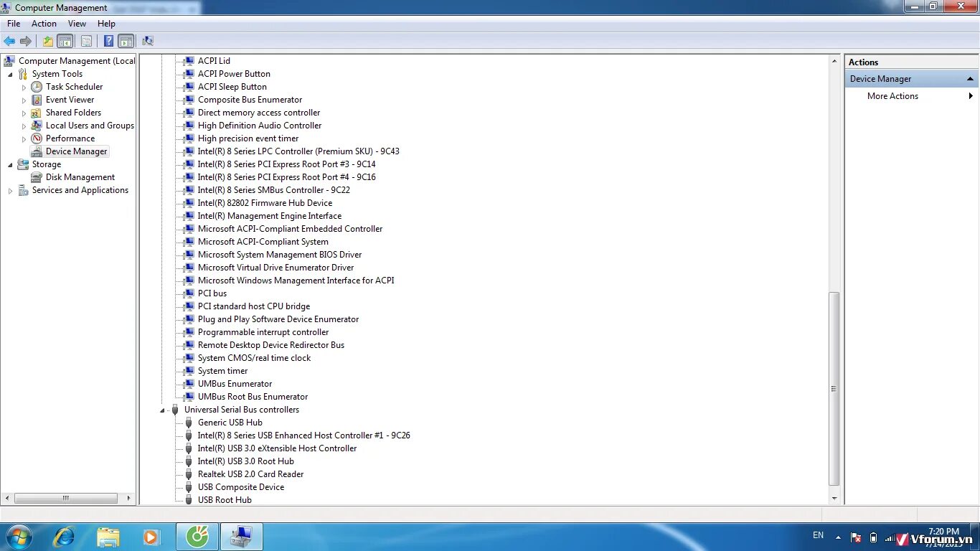Click the console tree scroll right arrow

coord(129,498)
